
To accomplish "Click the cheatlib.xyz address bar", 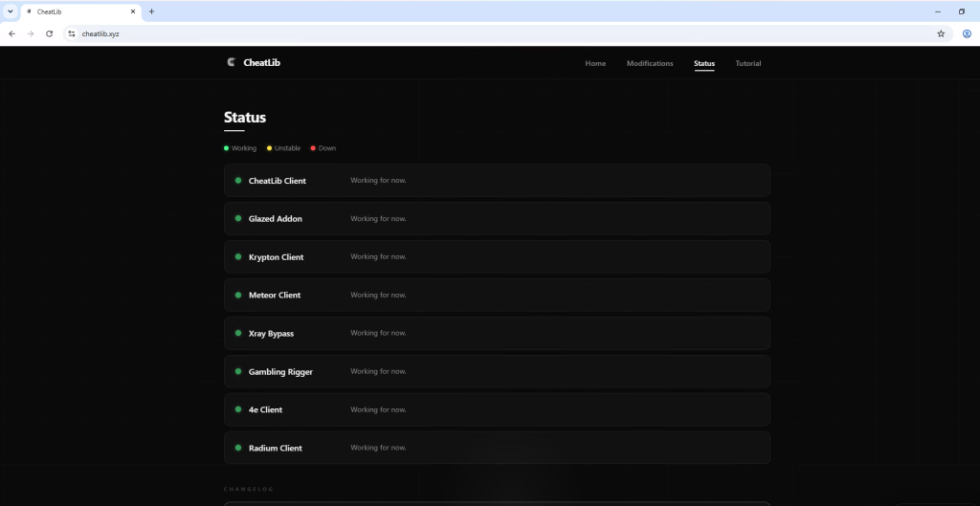I will (x=505, y=33).
